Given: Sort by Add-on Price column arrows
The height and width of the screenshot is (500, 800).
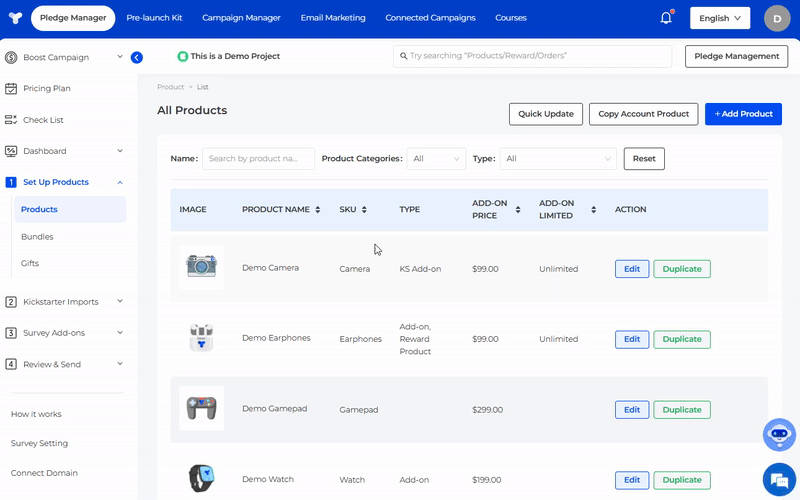Looking at the screenshot, I should 518,210.
